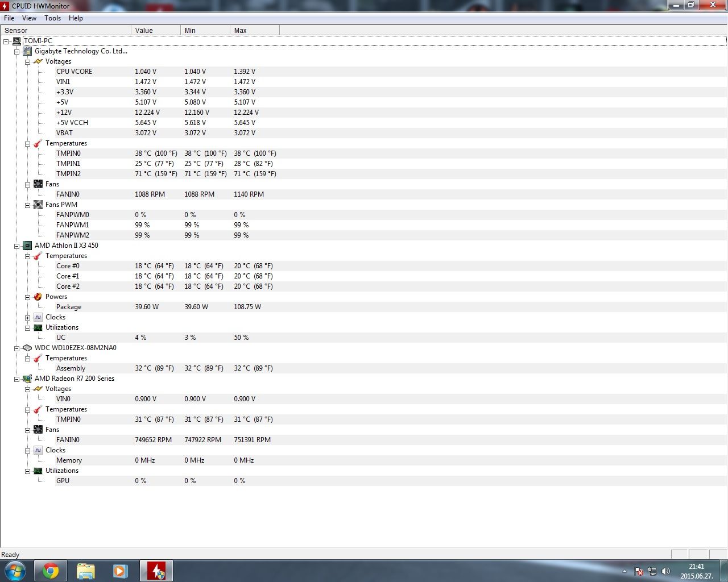Open Windows Explorer from the taskbar

85,571
